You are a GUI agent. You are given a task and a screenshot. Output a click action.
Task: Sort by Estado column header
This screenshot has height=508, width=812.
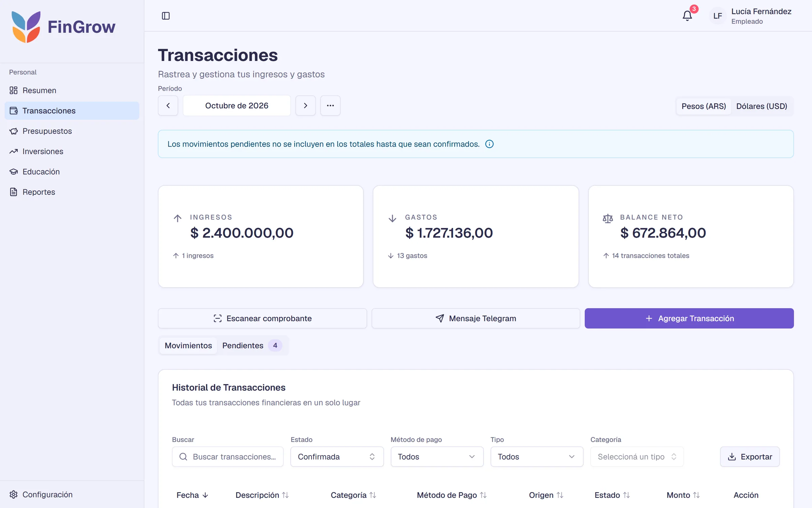tap(612, 495)
